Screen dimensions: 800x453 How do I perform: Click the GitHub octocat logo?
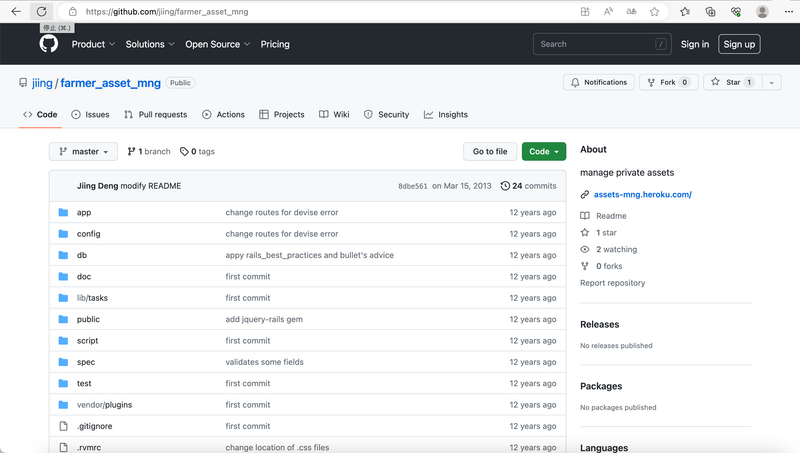(48, 44)
